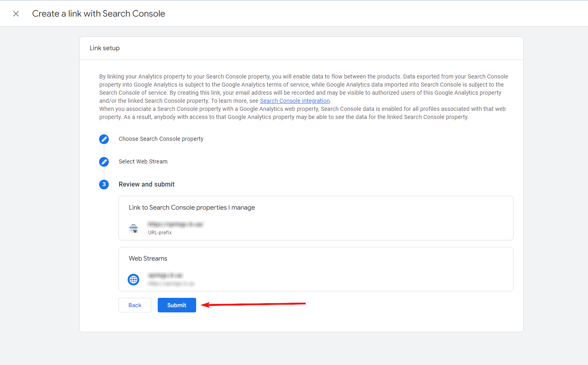Click the Web Streams card title

pyautogui.click(x=148, y=258)
